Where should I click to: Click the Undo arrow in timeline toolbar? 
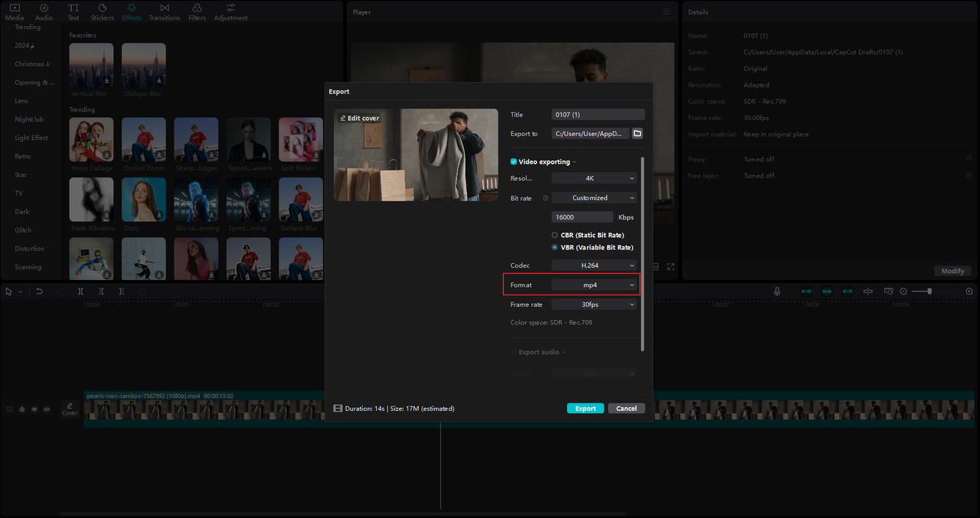(x=40, y=292)
